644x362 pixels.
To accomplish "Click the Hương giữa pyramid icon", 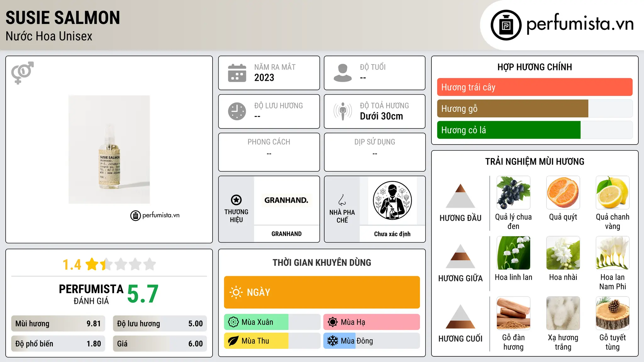I will pyautogui.click(x=460, y=256).
